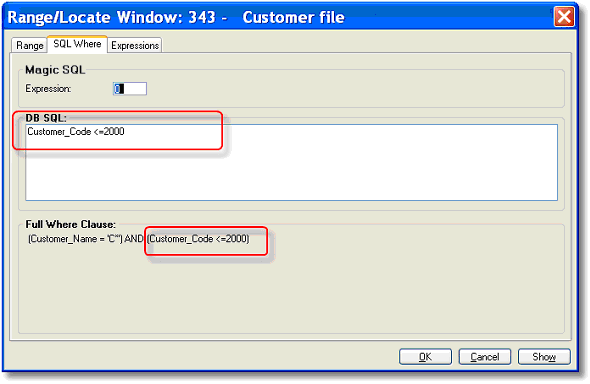Open the Expressions tab

135,46
